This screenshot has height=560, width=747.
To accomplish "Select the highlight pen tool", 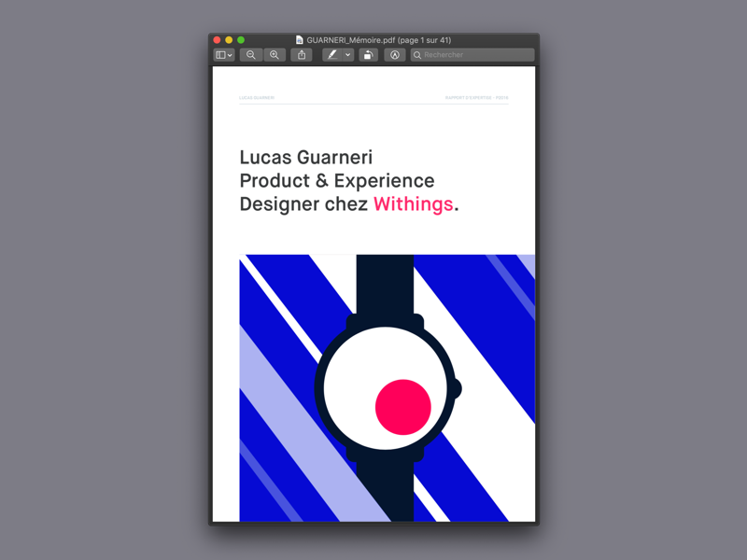I will click(x=332, y=55).
